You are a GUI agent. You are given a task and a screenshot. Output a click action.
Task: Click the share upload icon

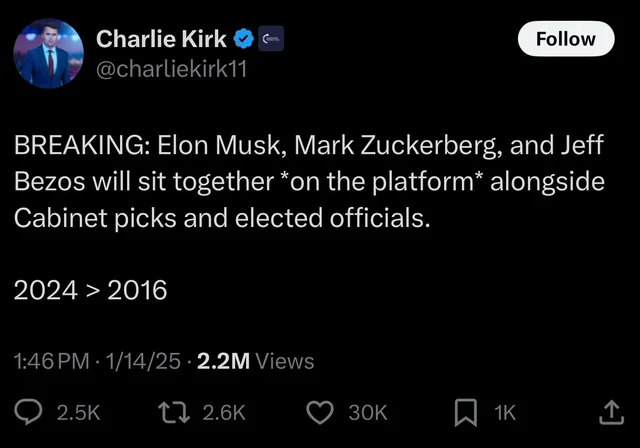pos(607,411)
